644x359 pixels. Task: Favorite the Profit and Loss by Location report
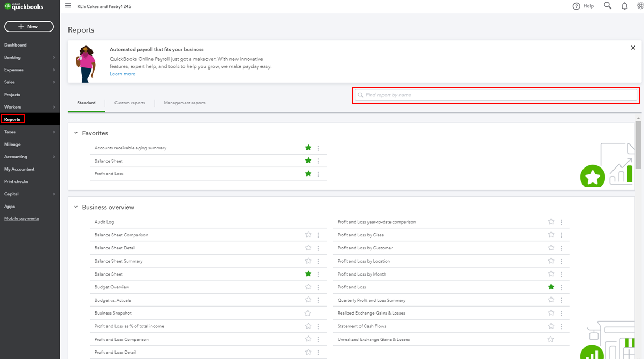(551, 261)
